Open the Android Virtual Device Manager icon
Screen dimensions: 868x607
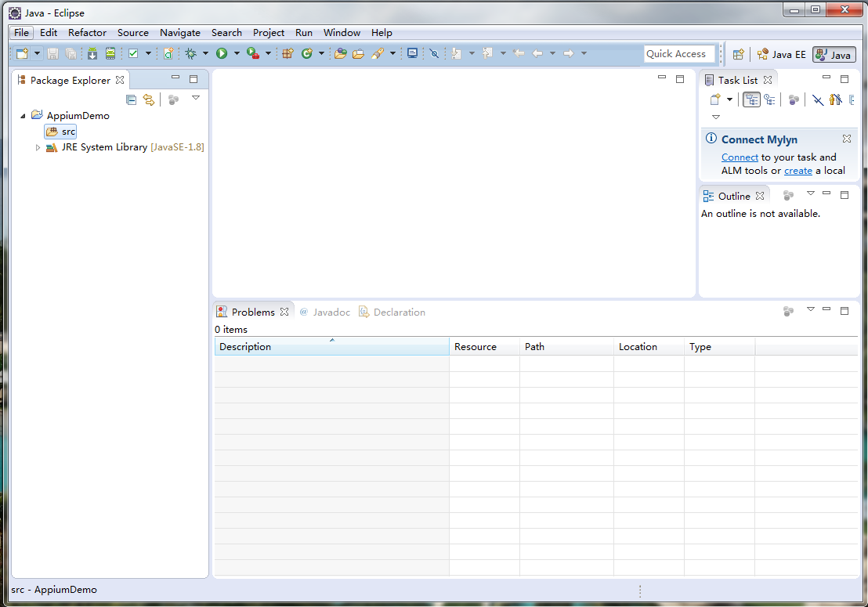coord(110,54)
